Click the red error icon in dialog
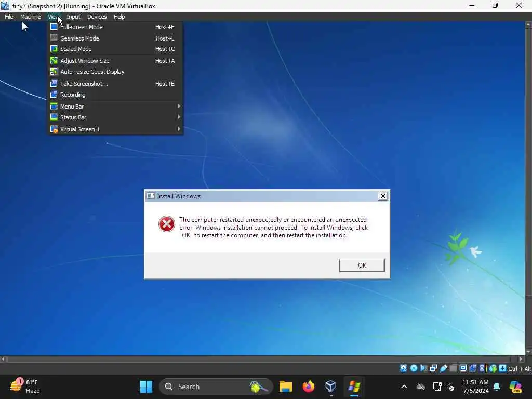The width and height of the screenshot is (532, 399). (167, 224)
